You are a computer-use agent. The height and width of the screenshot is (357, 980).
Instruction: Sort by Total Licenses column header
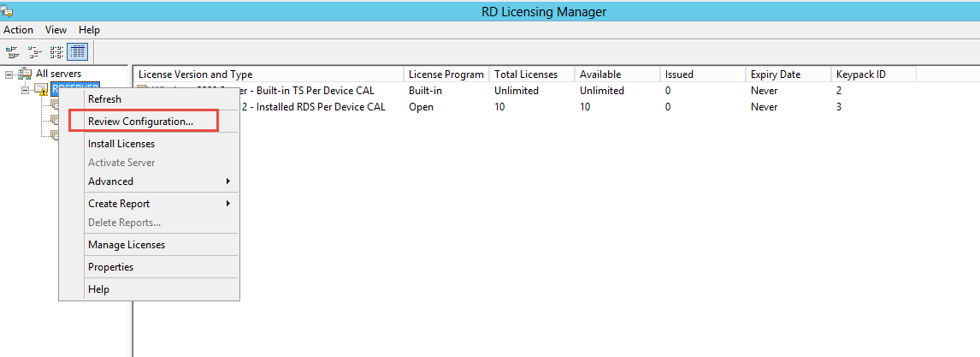click(x=532, y=74)
